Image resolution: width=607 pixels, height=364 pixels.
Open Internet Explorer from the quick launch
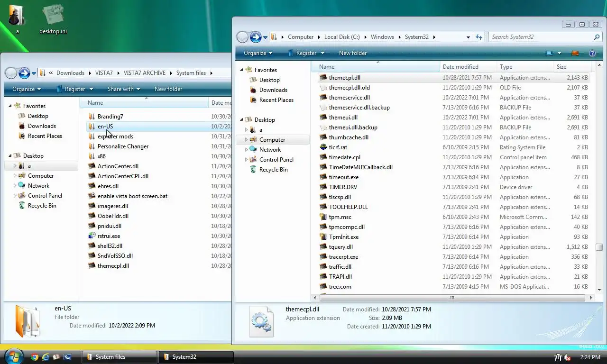pos(46,357)
